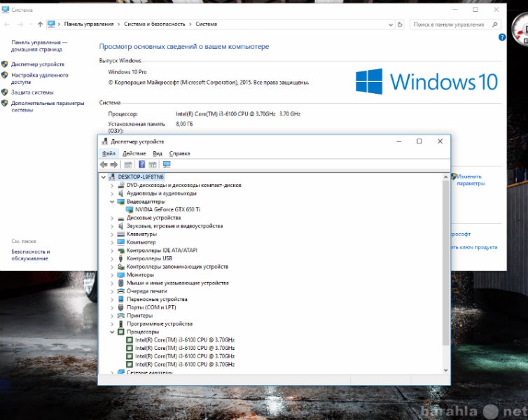Expand Мыши и иные указывающие устройства

[x=112, y=283]
